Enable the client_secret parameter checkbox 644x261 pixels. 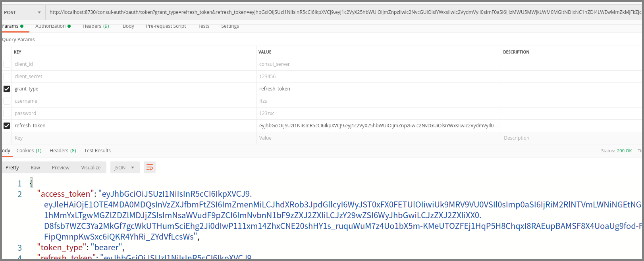7,77
